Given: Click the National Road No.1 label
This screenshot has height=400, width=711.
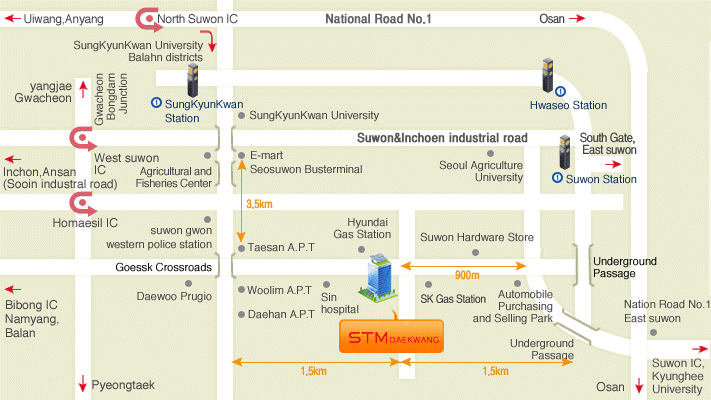Looking at the screenshot, I should [x=378, y=18].
